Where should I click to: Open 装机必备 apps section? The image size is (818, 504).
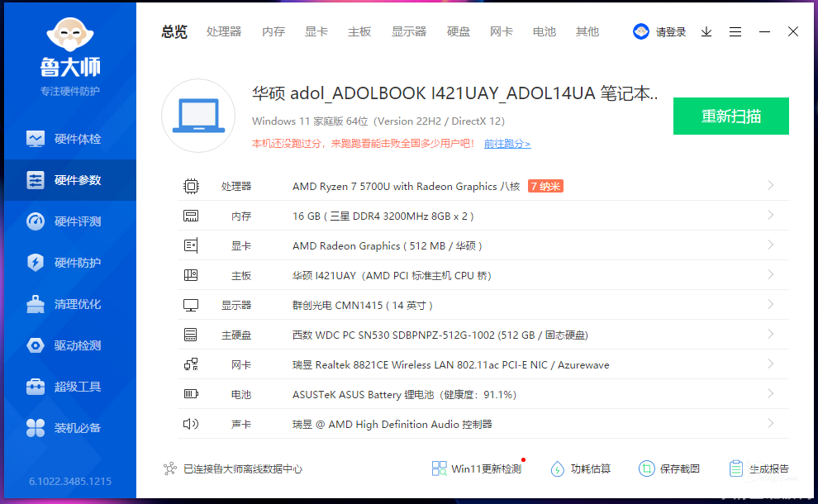tap(70, 428)
